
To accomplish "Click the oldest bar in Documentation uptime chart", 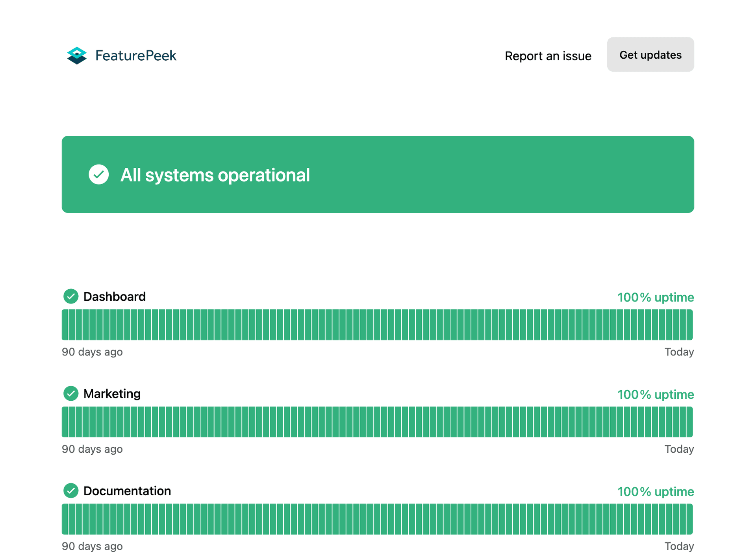I will (x=65, y=519).
